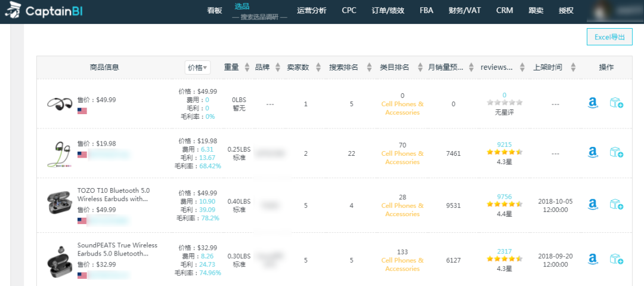The image size is (644, 286).
Task: Click the SoundPEATS product thumbnail
Action: pyautogui.click(x=60, y=262)
